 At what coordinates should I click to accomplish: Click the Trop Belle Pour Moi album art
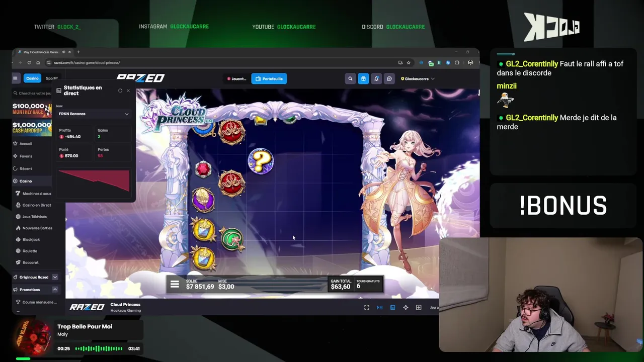[x=33, y=337]
